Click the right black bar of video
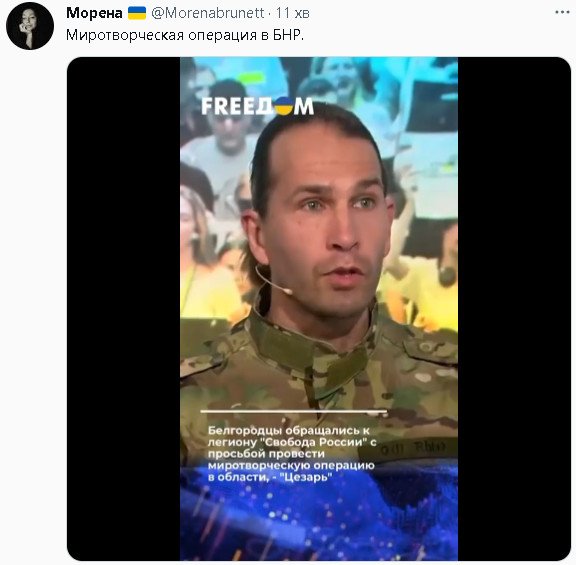Viewport: 576px width, 565px height. point(514,309)
